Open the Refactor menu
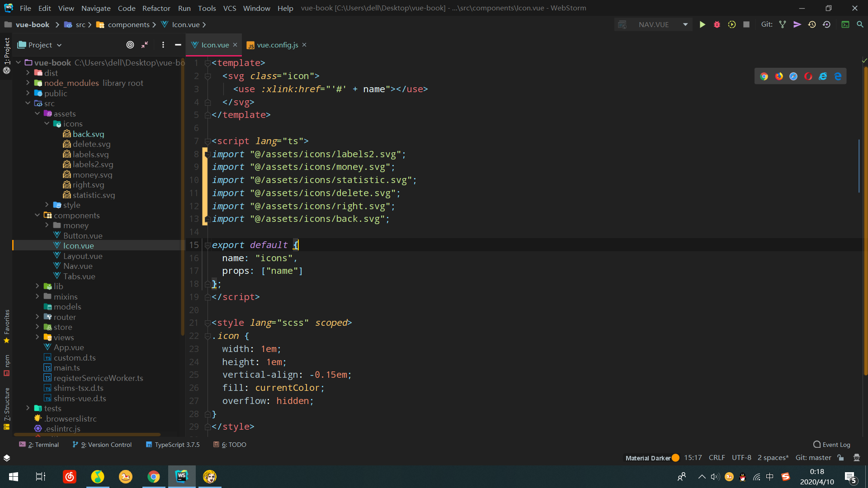This screenshot has height=488, width=868. pos(156,8)
